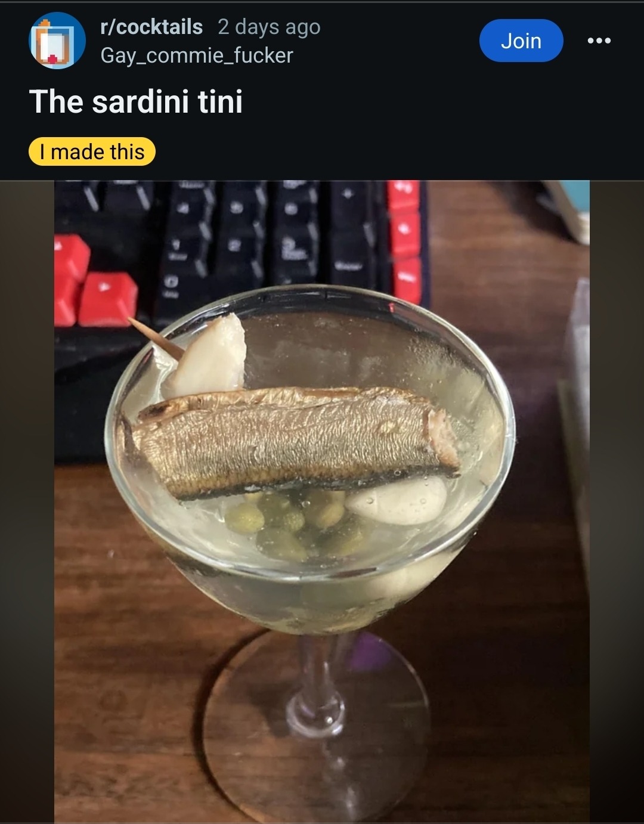Tap the wooden table right of the glass
Screen dimensions: 644x824
pyautogui.click(x=513, y=656)
